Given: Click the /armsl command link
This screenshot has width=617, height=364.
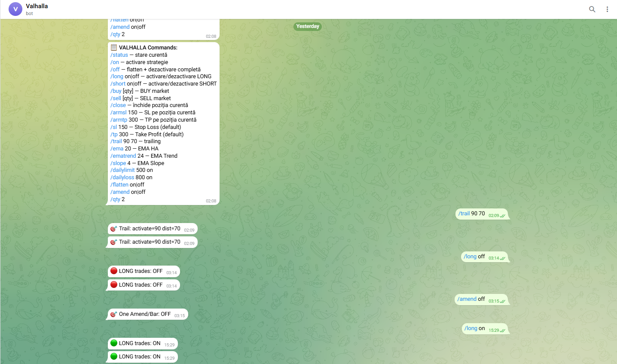Looking at the screenshot, I should click(x=119, y=113).
